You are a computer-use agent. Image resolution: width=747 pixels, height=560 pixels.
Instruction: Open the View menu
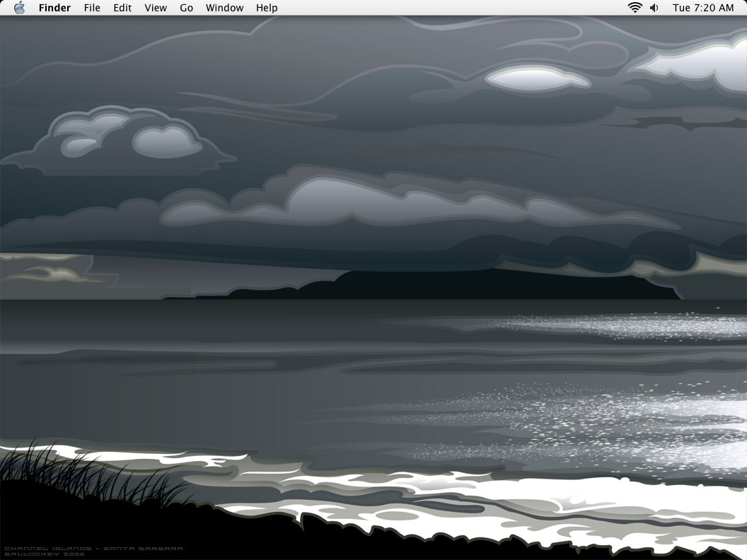click(x=156, y=8)
